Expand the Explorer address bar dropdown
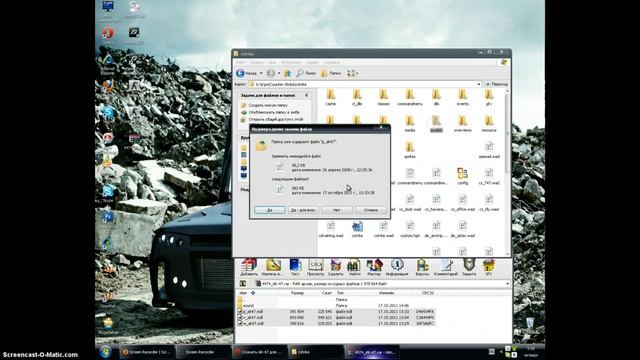Image resolution: width=640 pixels, height=360 pixels. click(x=479, y=84)
